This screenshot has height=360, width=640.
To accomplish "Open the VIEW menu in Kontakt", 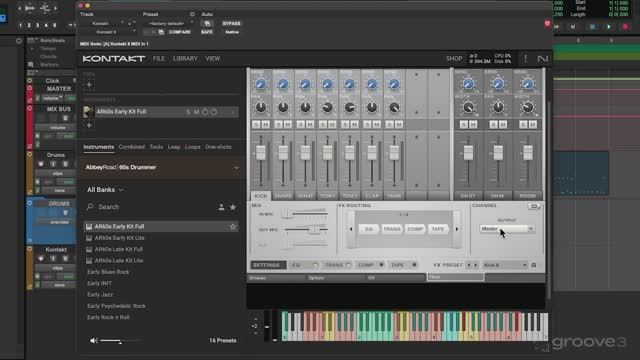I will click(213, 59).
